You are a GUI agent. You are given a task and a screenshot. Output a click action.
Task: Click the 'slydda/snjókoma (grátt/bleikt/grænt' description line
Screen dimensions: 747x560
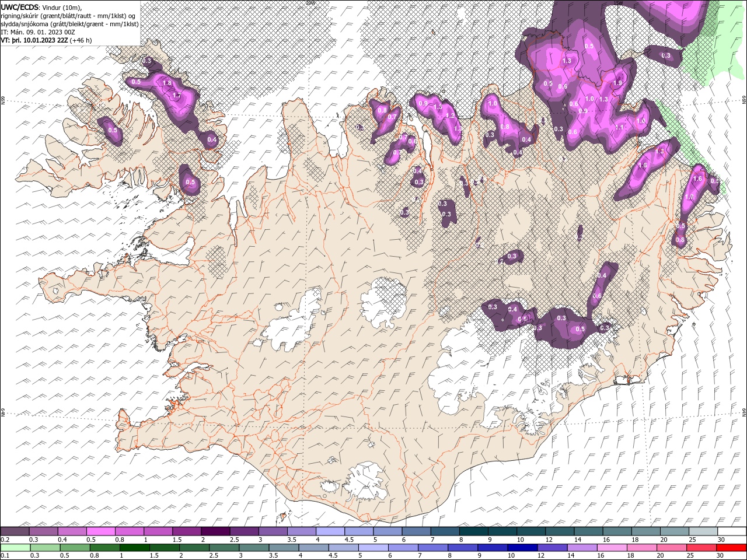coord(69,23)
